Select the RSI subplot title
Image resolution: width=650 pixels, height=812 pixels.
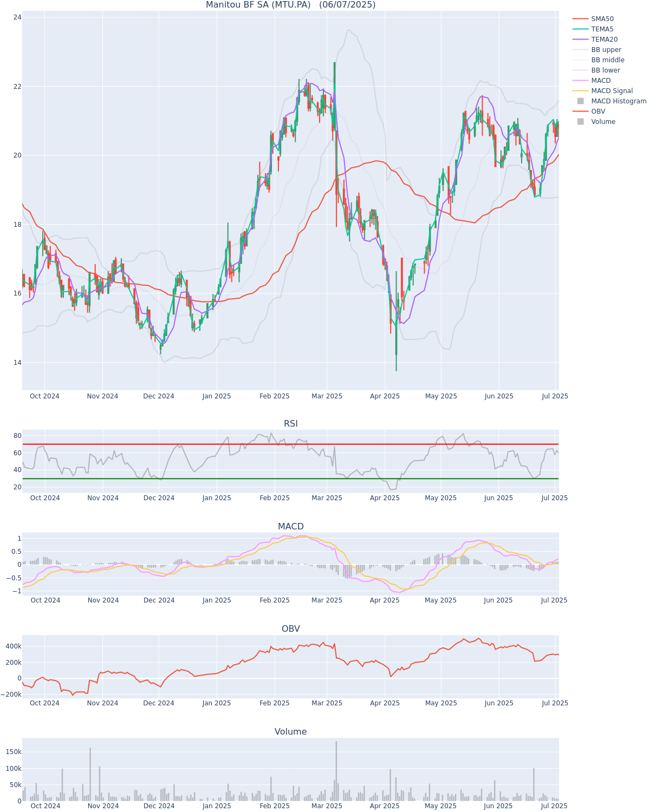coord(290,424)
